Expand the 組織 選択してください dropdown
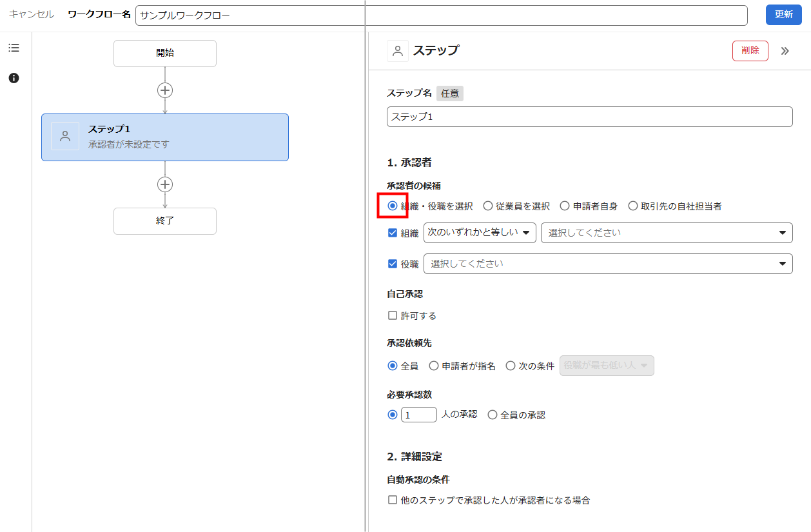 tap(667, 233)
